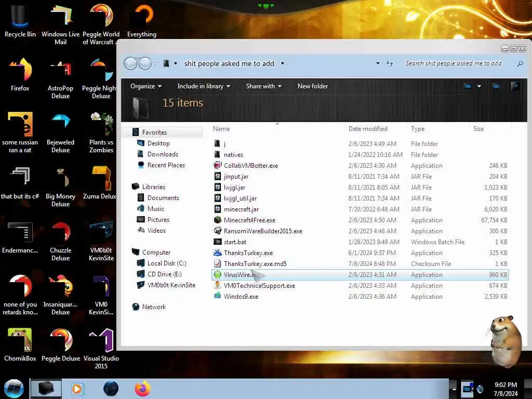Click address bar path arrow after folder name
The image size is (532, 399).
pos(282,63)
